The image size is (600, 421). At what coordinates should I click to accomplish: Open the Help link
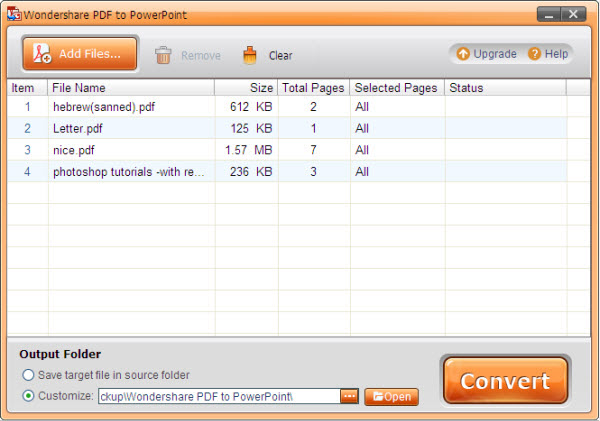[x=556, y=54]
